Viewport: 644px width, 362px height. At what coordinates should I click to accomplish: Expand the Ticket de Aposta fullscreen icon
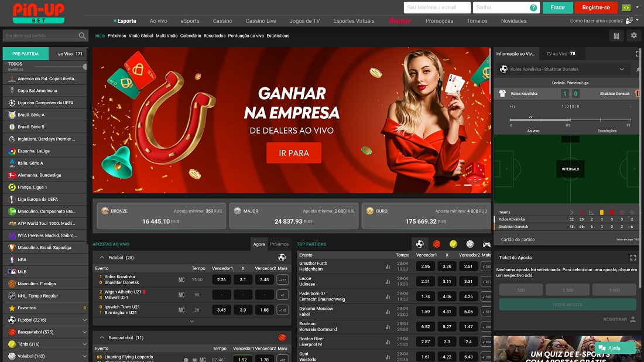[633, 258]
